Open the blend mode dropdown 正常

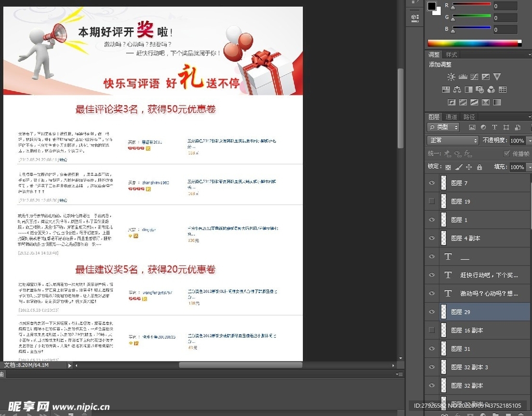pos(453,141)
